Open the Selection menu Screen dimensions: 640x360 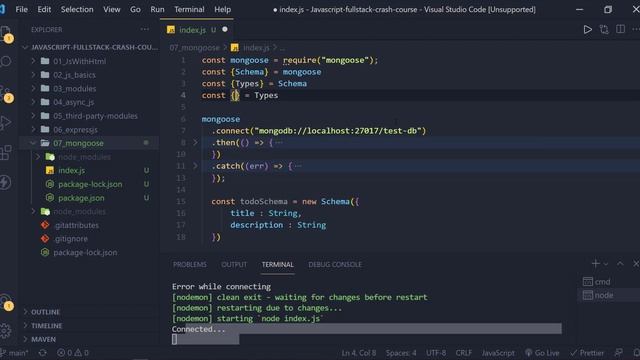(x=77, y=9)
